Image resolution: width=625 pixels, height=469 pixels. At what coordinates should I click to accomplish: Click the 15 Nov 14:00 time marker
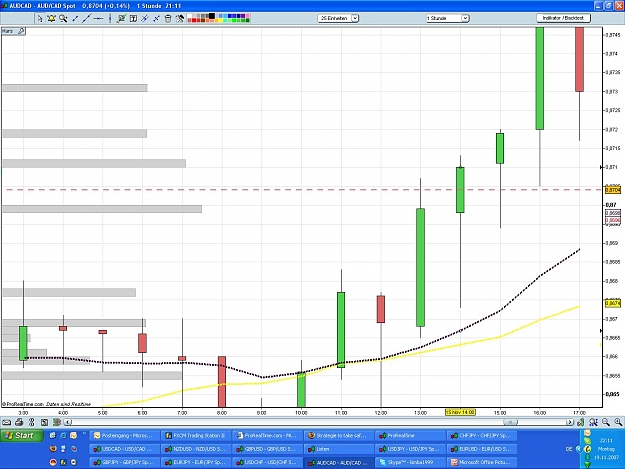[460, 412]
